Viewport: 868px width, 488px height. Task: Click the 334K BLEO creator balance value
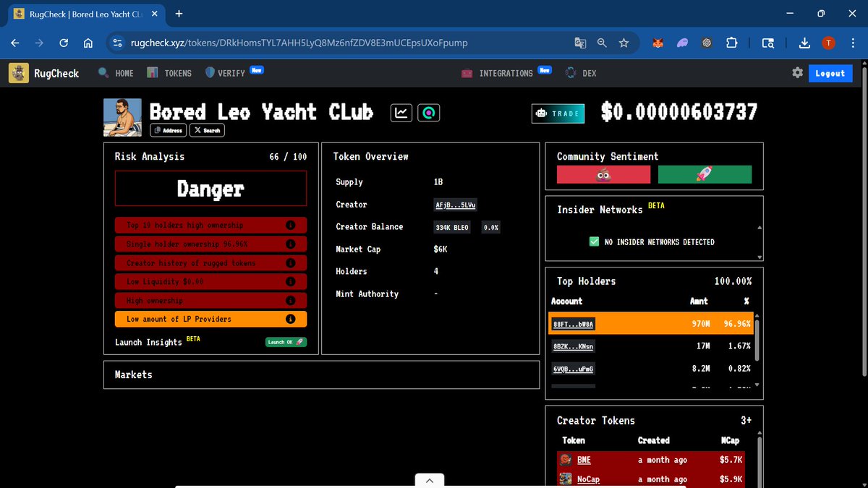tap(453, 227)
